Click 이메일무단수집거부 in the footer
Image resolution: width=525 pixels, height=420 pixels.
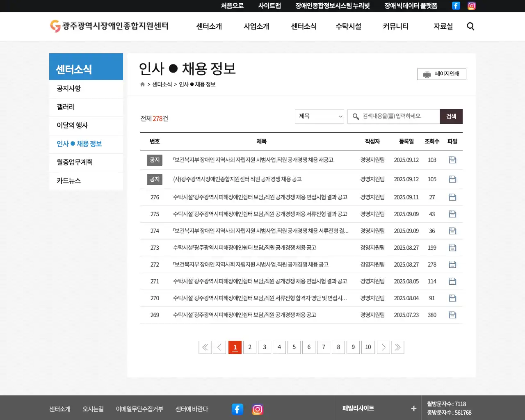pos(139,409)
